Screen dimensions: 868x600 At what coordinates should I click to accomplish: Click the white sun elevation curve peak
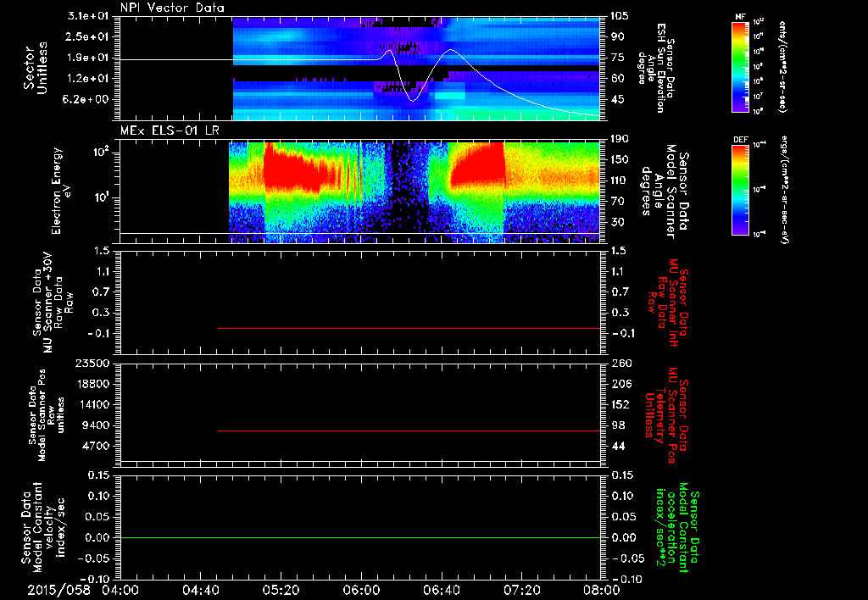(x=451, y=50)
